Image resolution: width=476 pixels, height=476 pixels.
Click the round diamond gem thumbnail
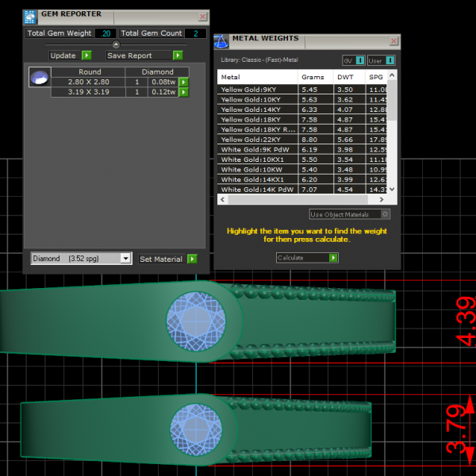coord(39,78)
